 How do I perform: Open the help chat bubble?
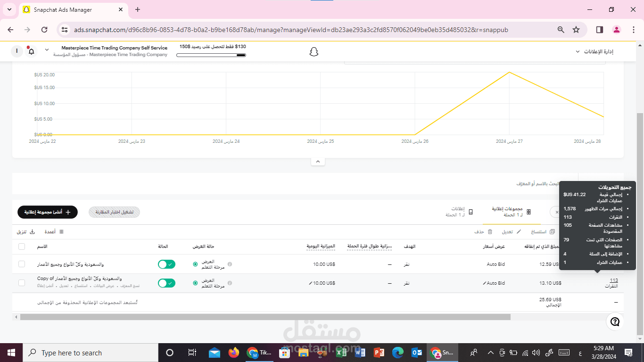(x=615, y=322)
